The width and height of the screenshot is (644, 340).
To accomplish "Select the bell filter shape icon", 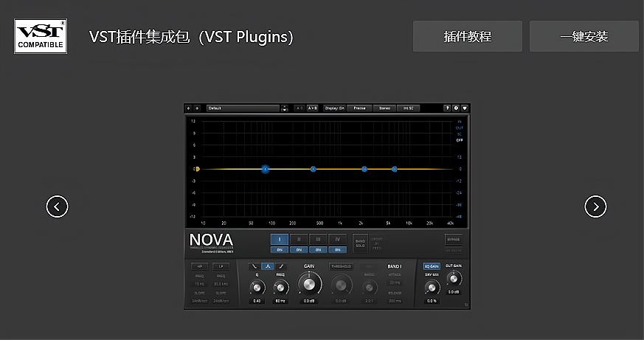I will tap(269, 266).
